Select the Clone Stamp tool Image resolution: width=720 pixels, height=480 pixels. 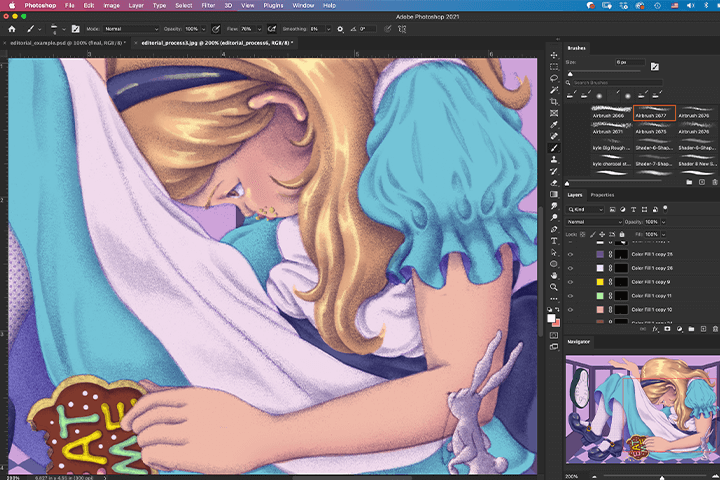pyautogui.click(x=554, y=159)
